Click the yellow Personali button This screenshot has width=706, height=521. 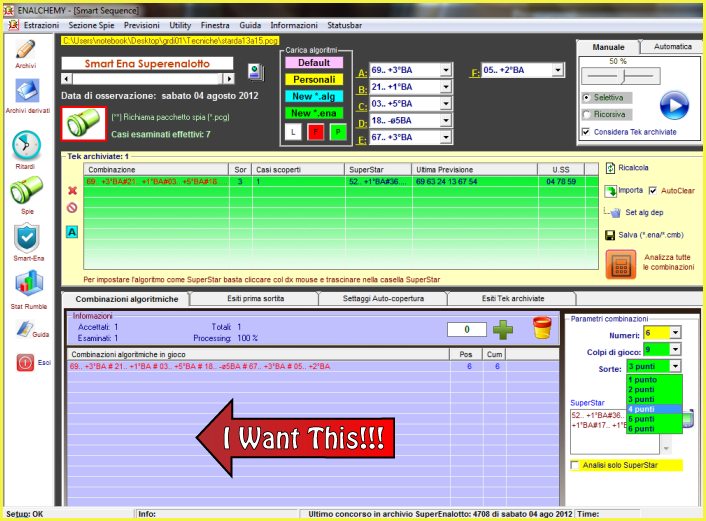(314, 80)
